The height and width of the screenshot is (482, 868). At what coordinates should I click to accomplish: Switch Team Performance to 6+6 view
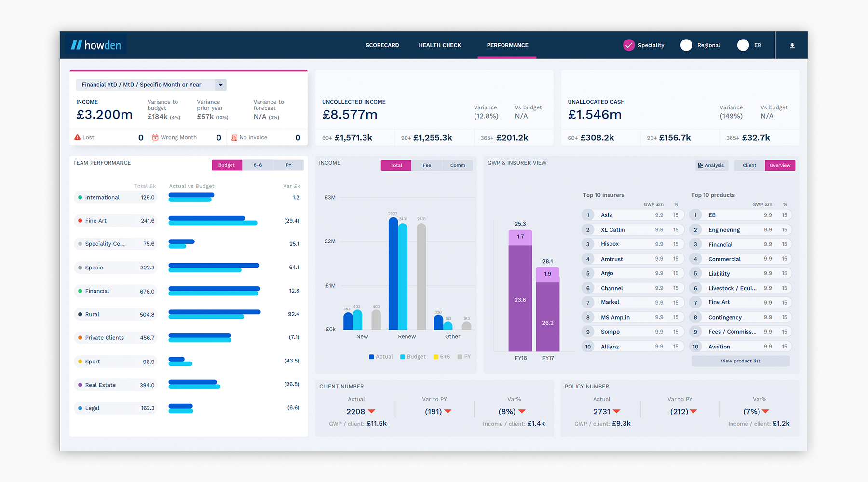258,165
